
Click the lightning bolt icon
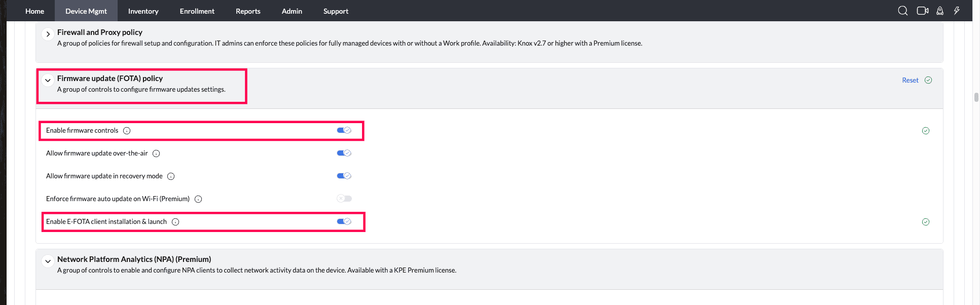click(957, 11)
